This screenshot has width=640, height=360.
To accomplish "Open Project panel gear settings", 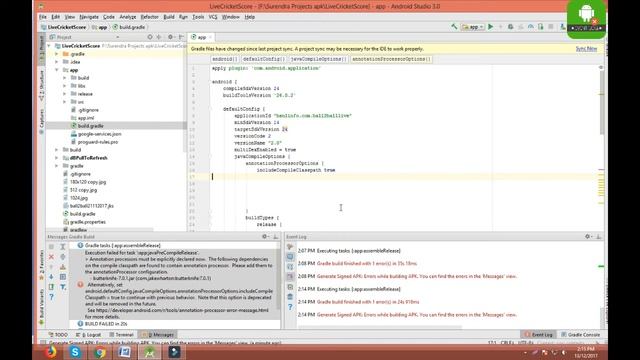I will click(171, 37).
